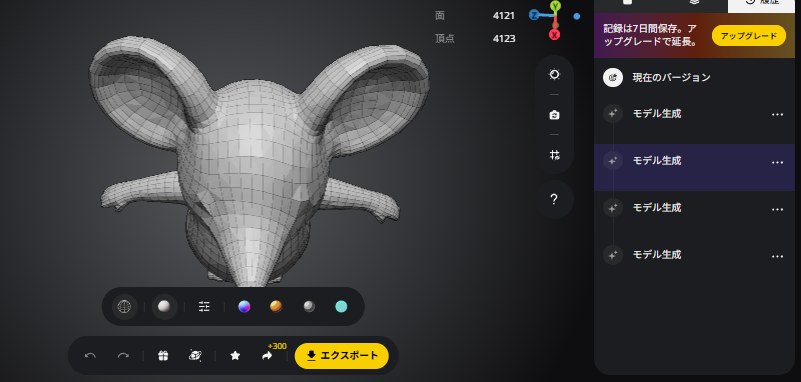Click the camera reset icon
801x382 pixels.
pyautogui.click(x=554, y=115)
